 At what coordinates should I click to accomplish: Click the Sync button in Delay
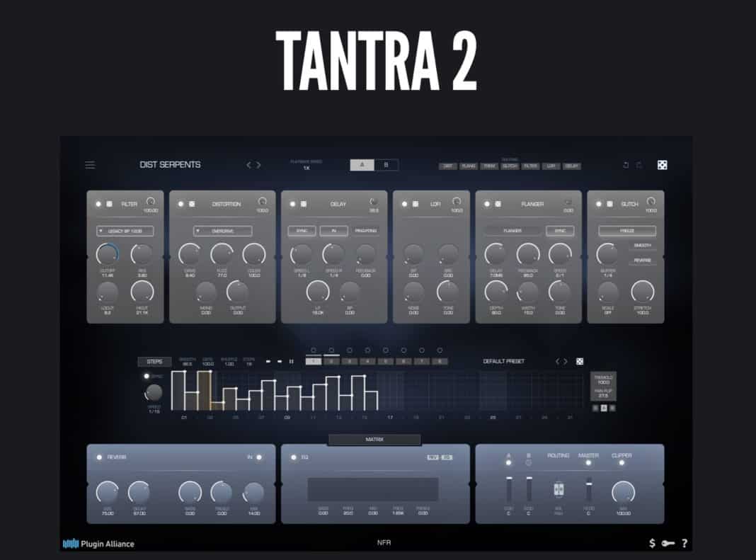(x=302, y=231)
